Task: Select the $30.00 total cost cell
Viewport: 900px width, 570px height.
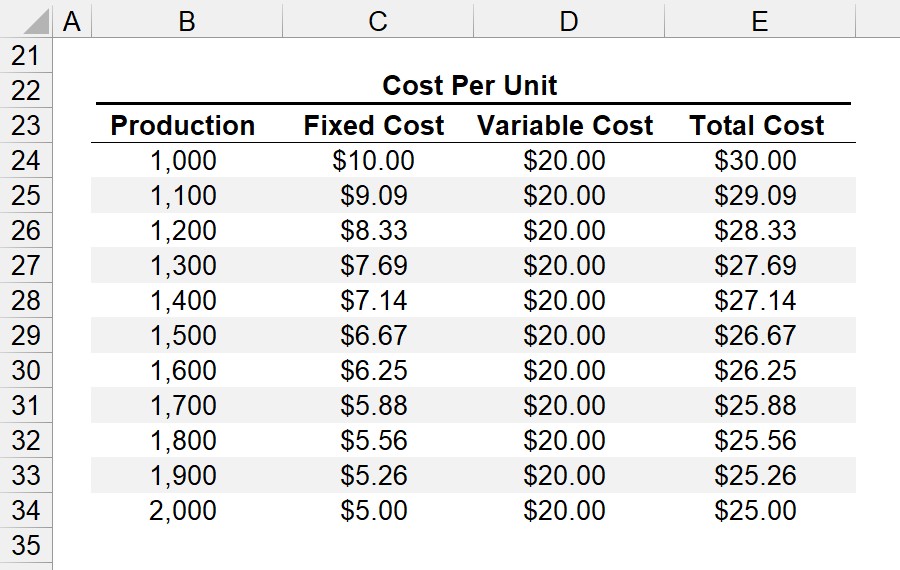Action: pos(755,160)
